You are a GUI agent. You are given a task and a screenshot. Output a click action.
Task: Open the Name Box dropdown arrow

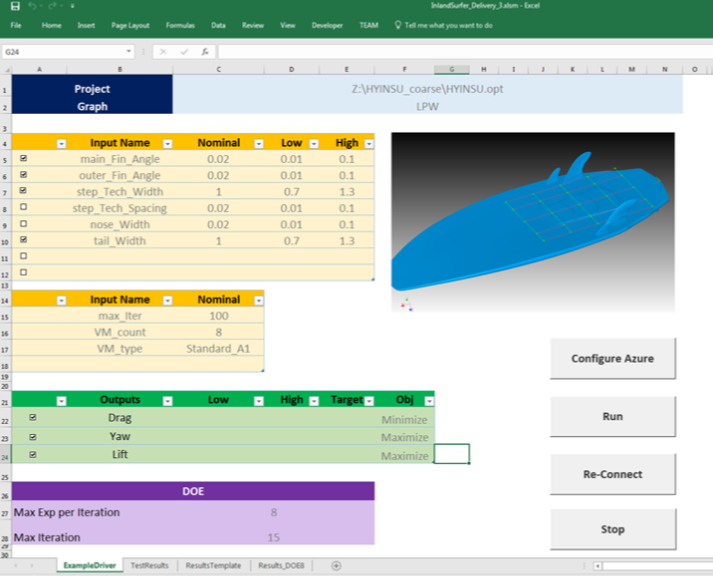[129, 51]
